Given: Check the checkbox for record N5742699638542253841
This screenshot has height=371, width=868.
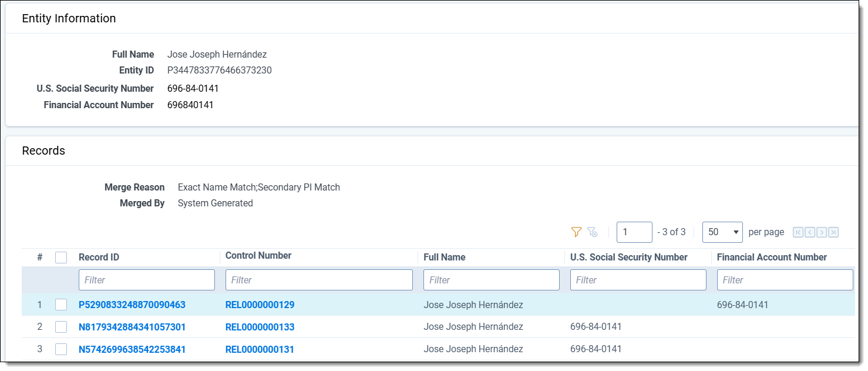Looking at the screenshot, I should click(61, 348).
